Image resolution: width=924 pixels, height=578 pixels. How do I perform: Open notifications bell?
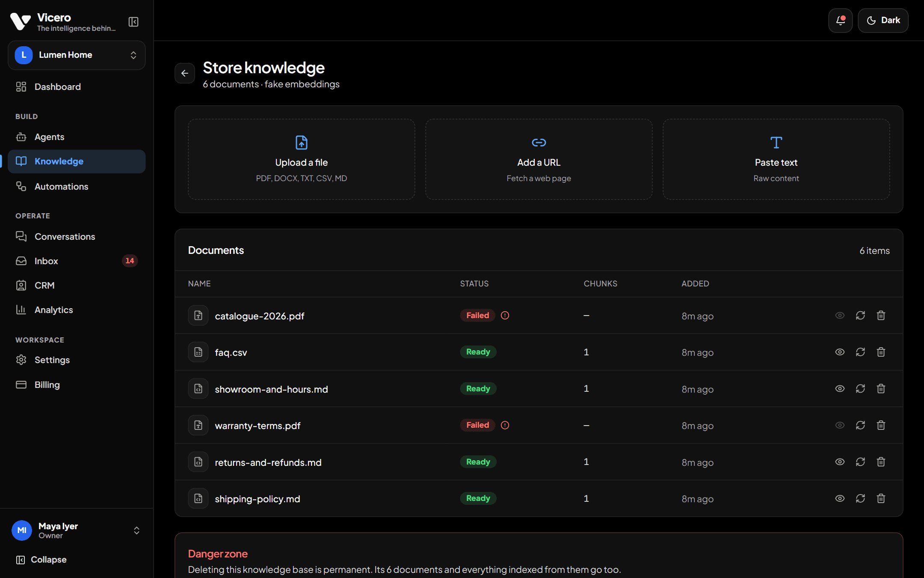(x=840, y=21)
